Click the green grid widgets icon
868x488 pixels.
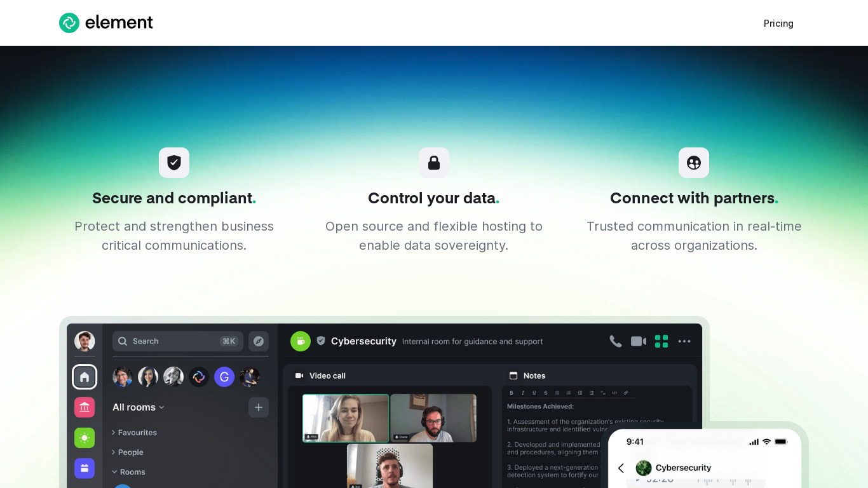tap(661, 341)
